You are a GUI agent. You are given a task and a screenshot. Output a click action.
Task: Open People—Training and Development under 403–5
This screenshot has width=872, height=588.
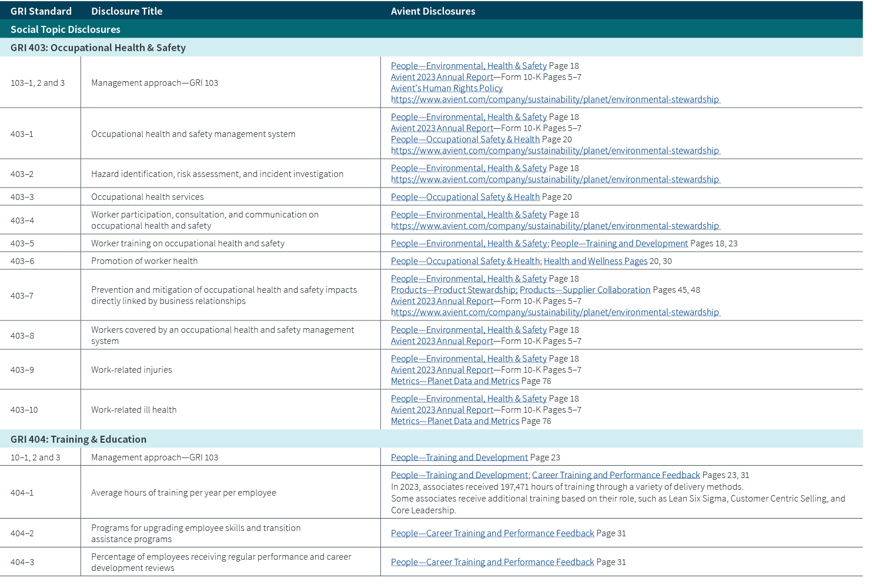pyautogui.click(x=619, y=243)
